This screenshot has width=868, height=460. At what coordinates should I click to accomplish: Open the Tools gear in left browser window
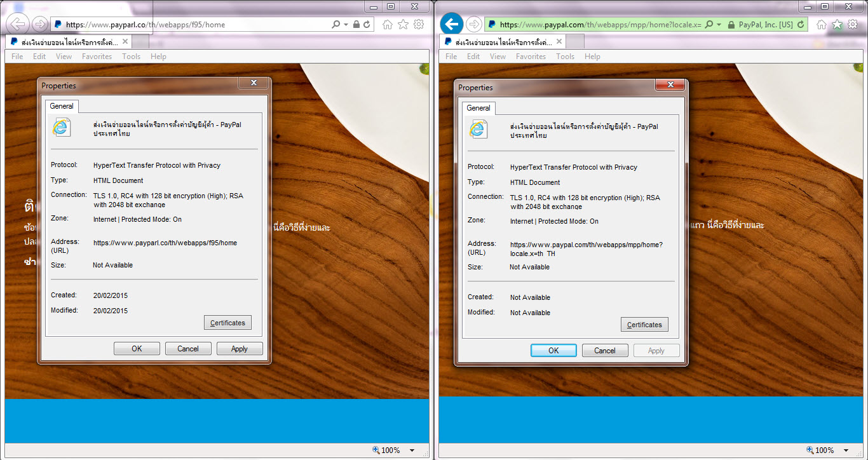(x=419, y=25)
